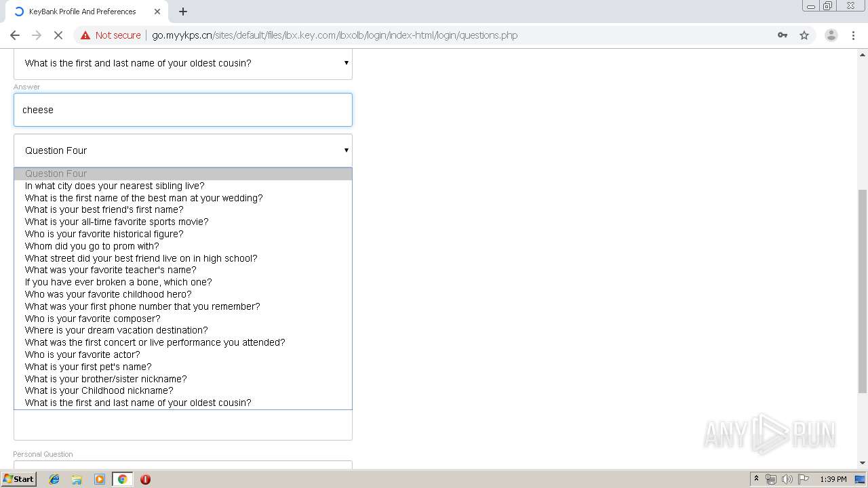
Task: Show hidden system tray icons
Action: coord(756,479)
